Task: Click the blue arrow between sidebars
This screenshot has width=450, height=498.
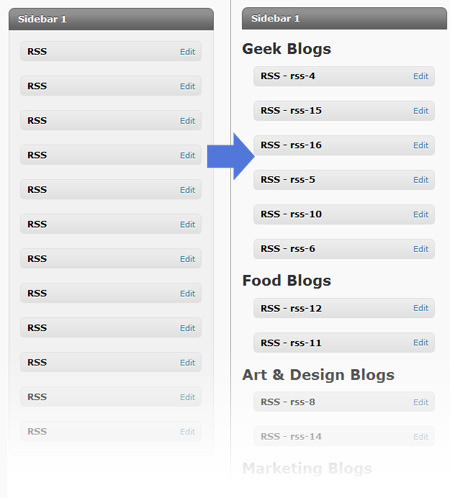Action: (231, 156)
